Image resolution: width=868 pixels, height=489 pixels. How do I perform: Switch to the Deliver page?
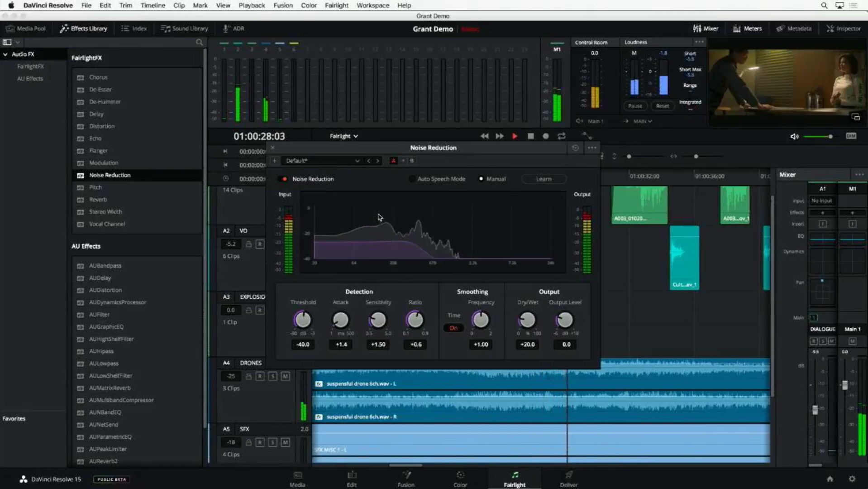point(569,479)
